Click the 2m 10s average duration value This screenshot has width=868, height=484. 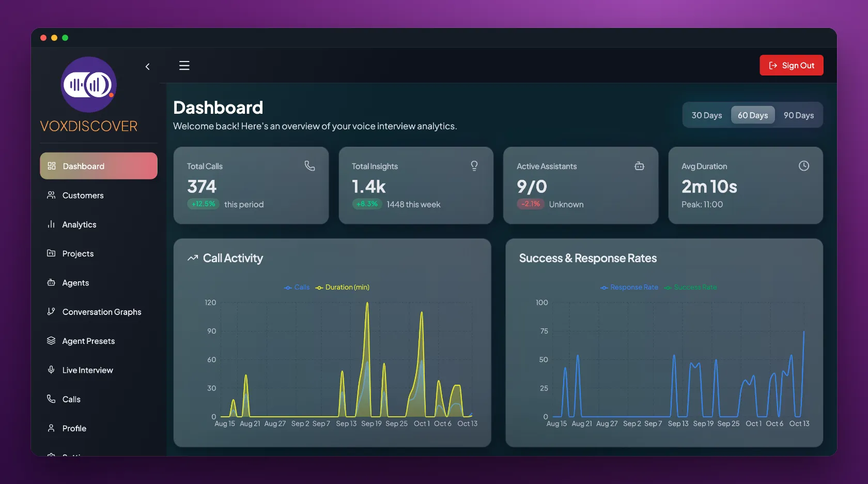(709, 187)
